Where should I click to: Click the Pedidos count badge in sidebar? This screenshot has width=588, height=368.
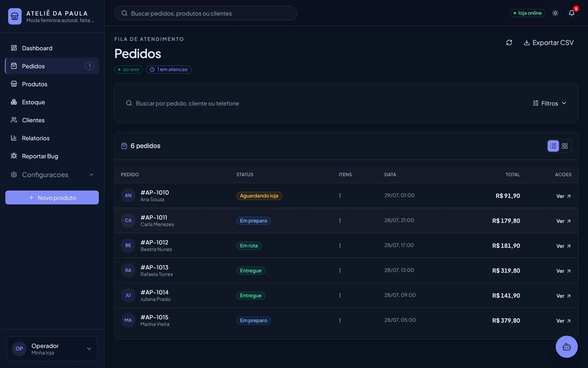coord(90,66)
